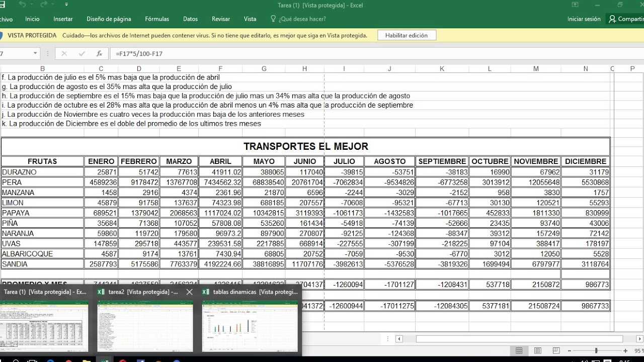The height and width of the screenshot is (362, 644).
Task: Click the Ribbon Display Options icon
Action: coord(575,5)
